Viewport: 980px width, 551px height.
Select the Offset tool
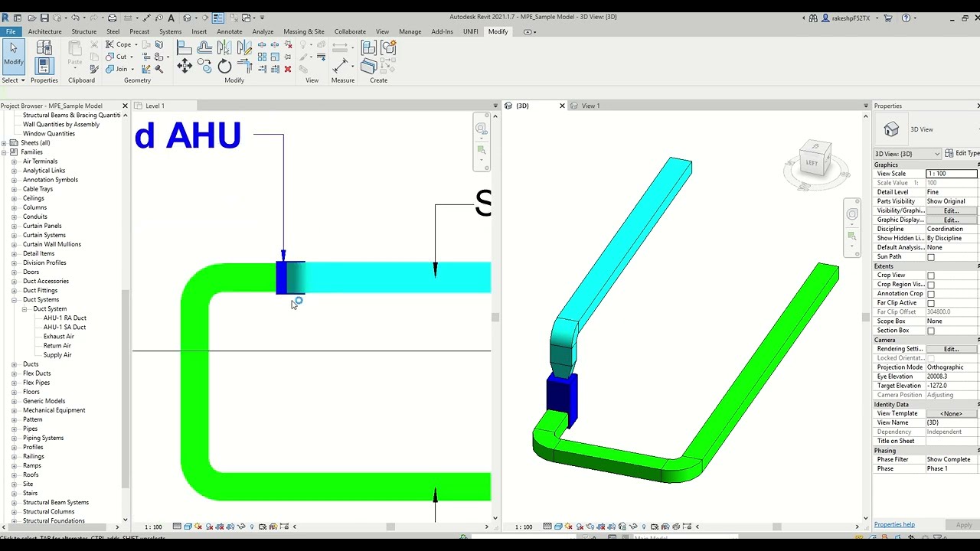[204, 49]
